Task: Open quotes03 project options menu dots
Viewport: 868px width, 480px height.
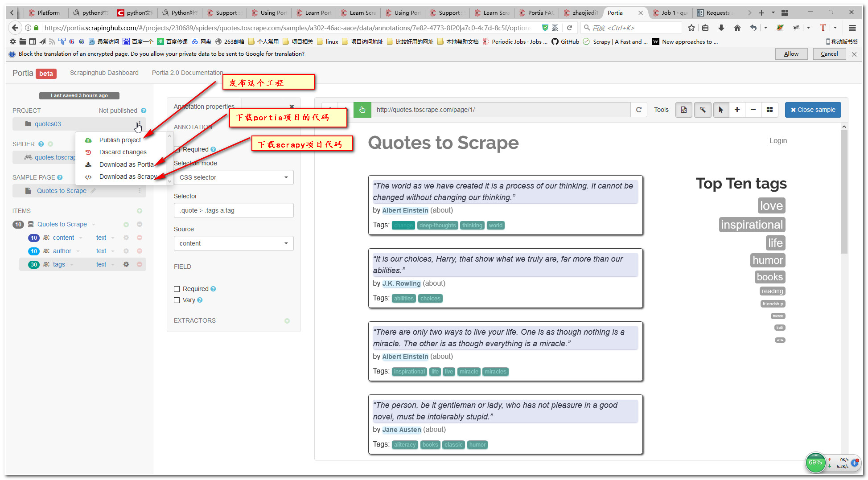Action: coord(139,124)
